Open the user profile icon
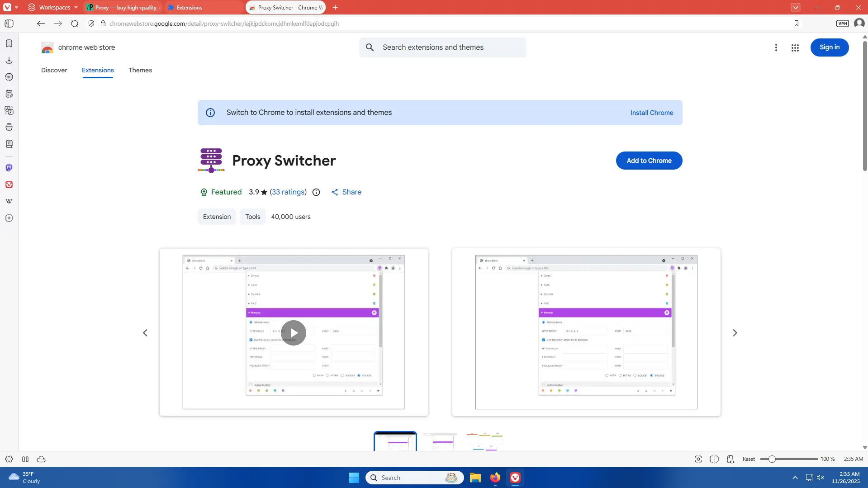 [859, 24]
